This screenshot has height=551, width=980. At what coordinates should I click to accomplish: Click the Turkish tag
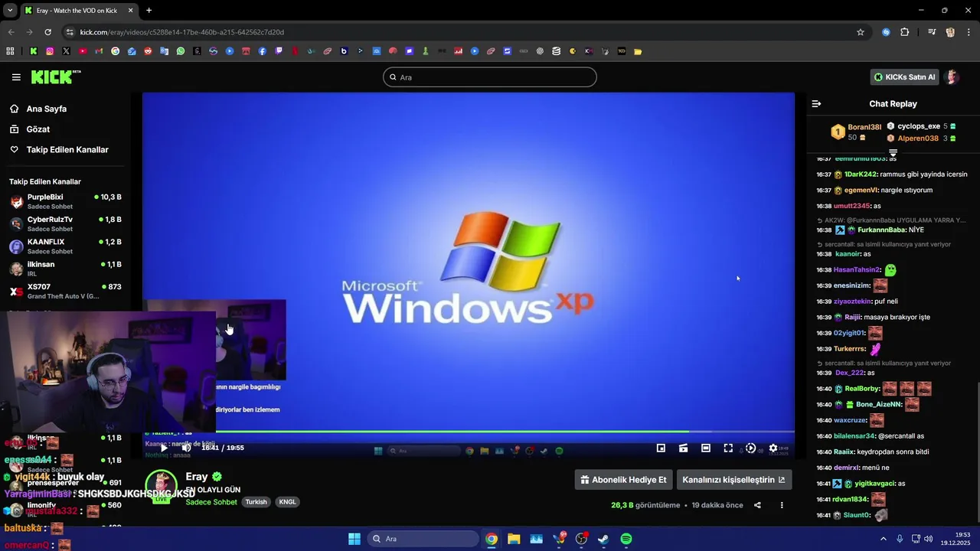click(256, 502)
